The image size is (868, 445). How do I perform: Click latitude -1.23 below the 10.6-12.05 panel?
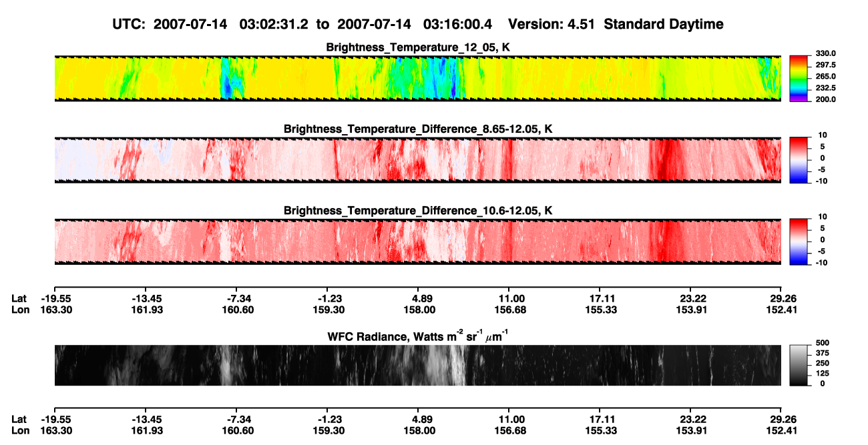pos(330,298)
